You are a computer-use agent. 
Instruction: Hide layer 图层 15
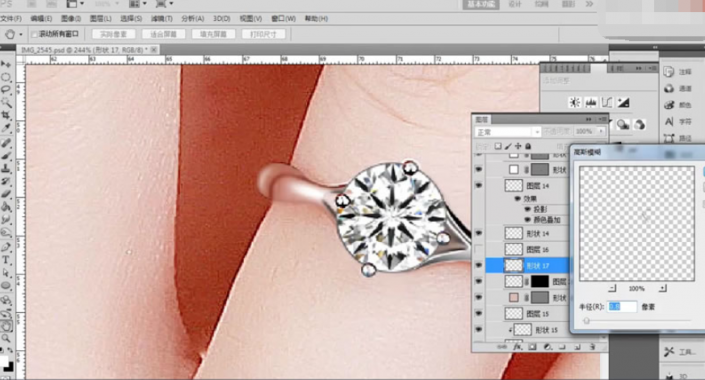[x=478, y=313]
